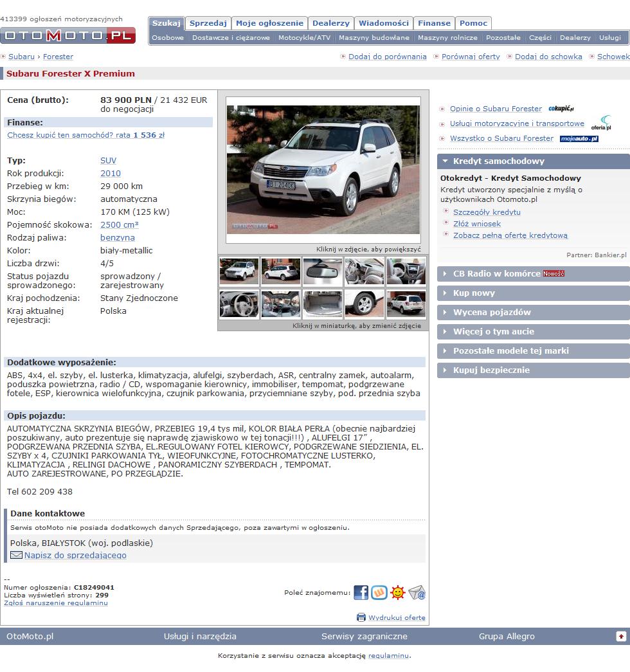Expand the CB Radio w komórce panel
This screenshot has width=630, height=672.
point(533,274)
